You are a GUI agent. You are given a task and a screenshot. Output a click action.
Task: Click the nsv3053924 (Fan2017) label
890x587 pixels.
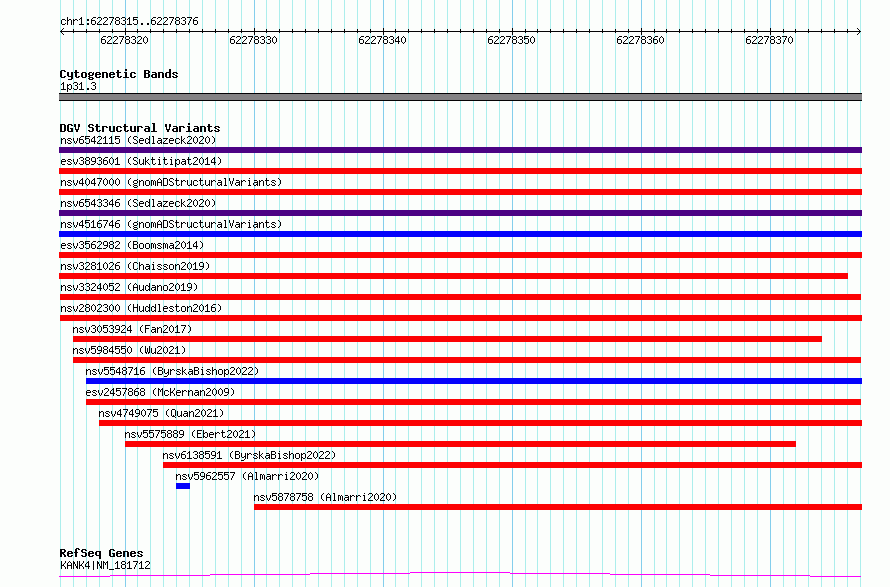click(132, 329)
